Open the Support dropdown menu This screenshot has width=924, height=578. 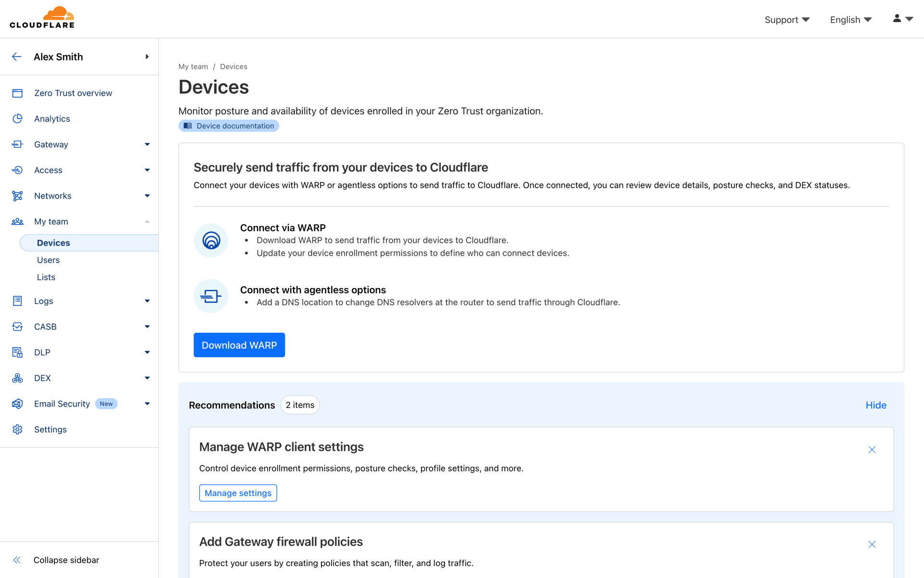[x=787, y=20]
